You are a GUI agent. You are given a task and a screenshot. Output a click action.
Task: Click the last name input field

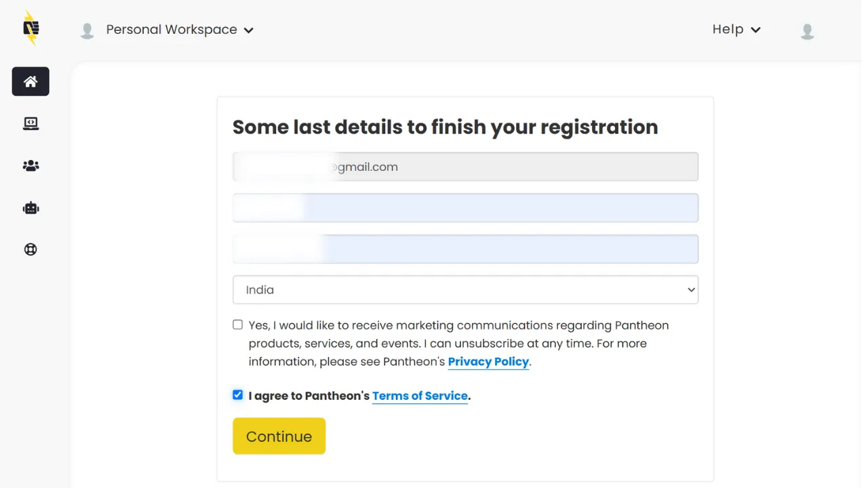(x=465, y=249)
